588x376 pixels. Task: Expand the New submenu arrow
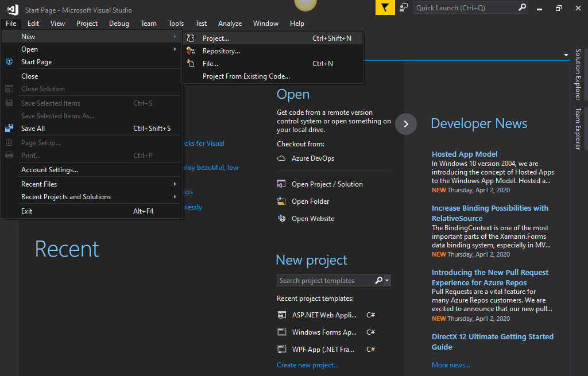(x=175, y=36)
